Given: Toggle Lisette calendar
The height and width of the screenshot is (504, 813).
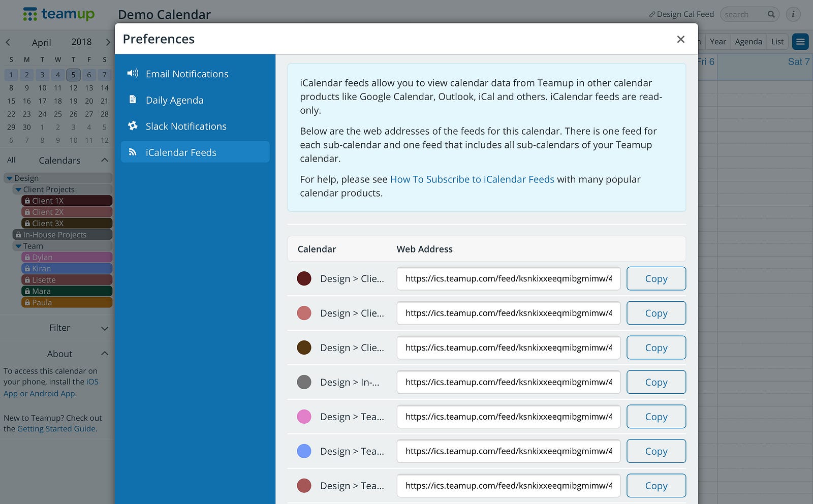Looking at the screenshot, I should tap(67, 280).
